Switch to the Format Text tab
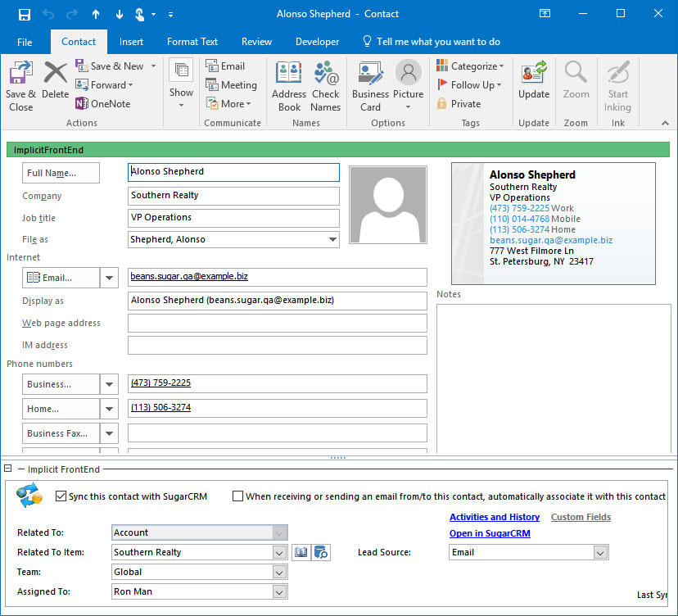The image size is (678, 616). (x=192, y=42)
